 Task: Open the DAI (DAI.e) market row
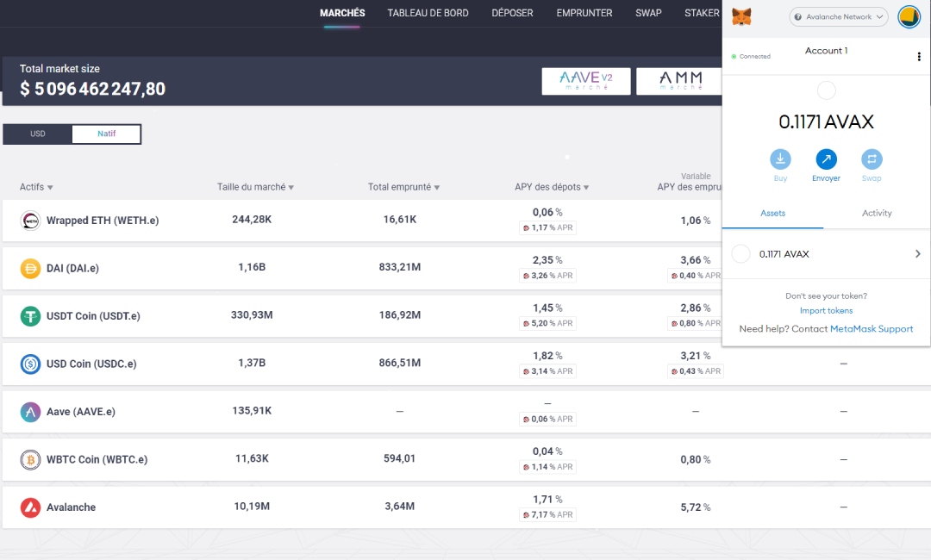point(361,268)
